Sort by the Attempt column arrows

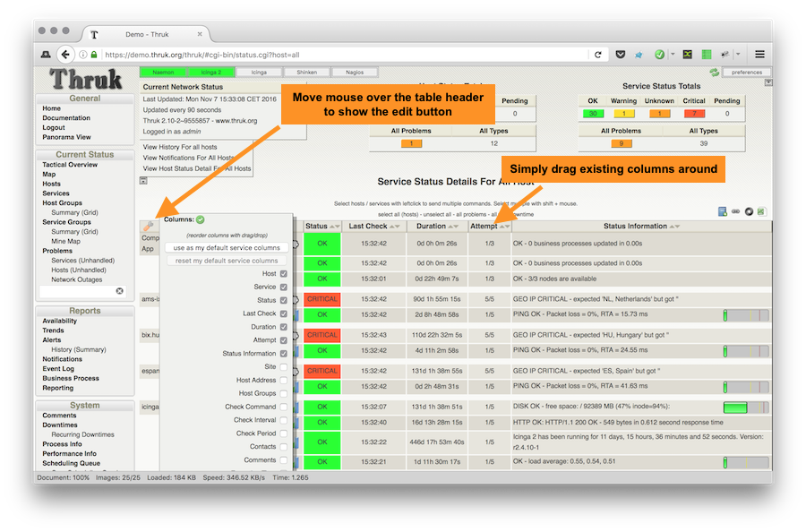coord(505,227)
